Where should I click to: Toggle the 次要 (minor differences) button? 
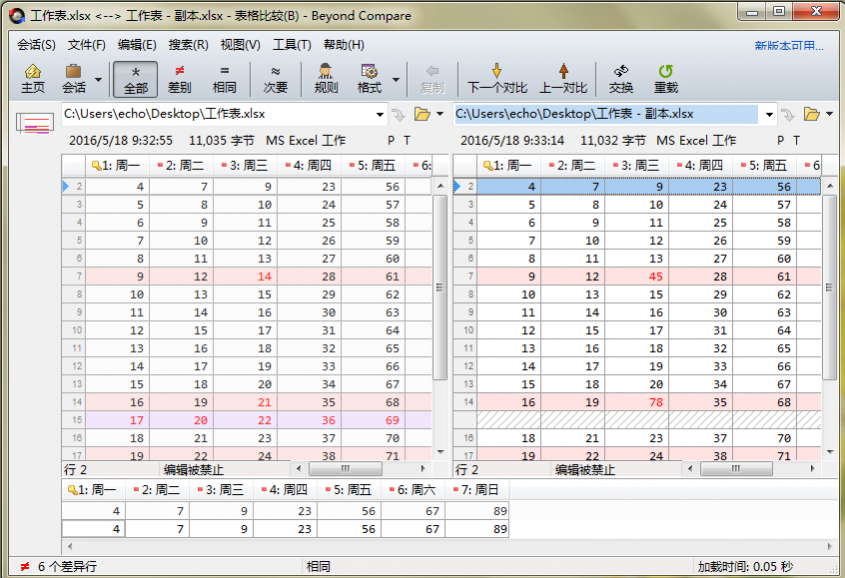pyautogui.click(x=275, y=79)
